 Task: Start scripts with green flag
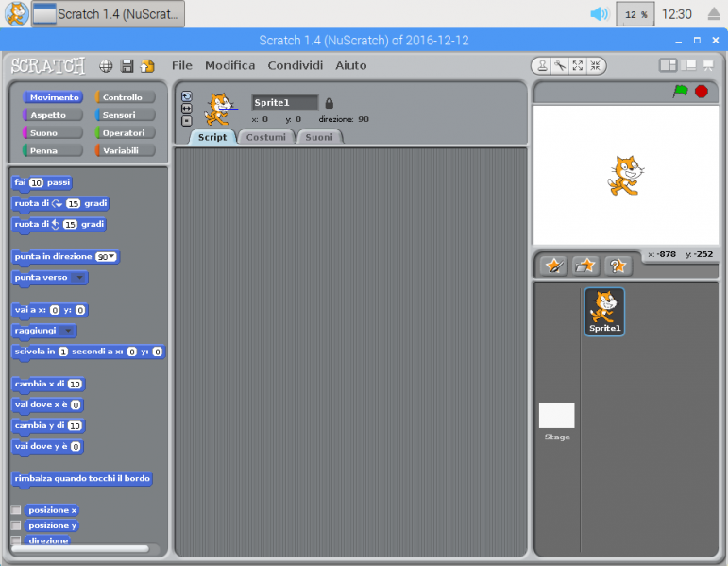[x=681, y=91]
